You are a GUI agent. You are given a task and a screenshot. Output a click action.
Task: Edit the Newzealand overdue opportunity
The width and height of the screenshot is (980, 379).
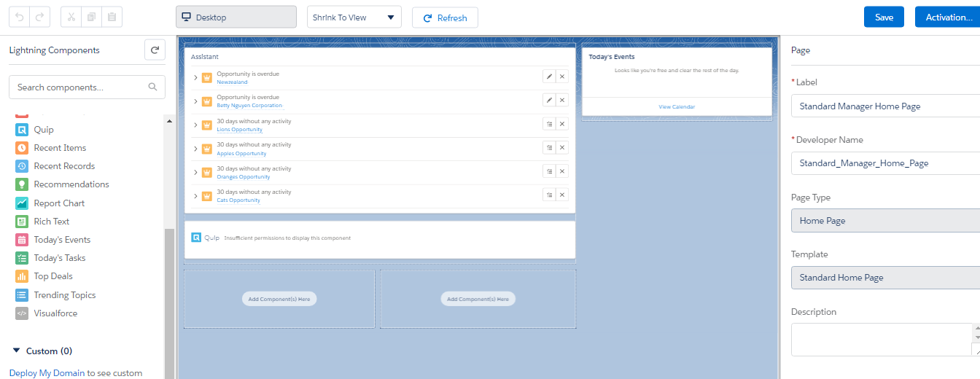(x=549, y=77)
